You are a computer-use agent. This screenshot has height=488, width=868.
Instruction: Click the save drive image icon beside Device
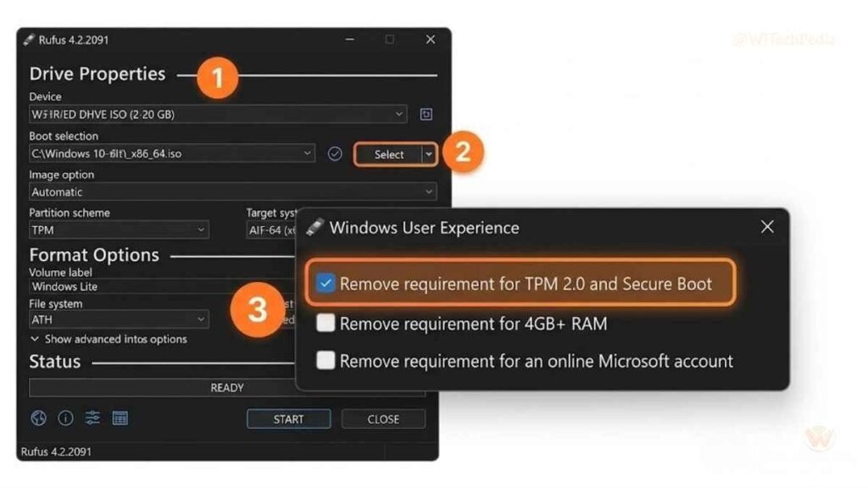click(426, 114)
